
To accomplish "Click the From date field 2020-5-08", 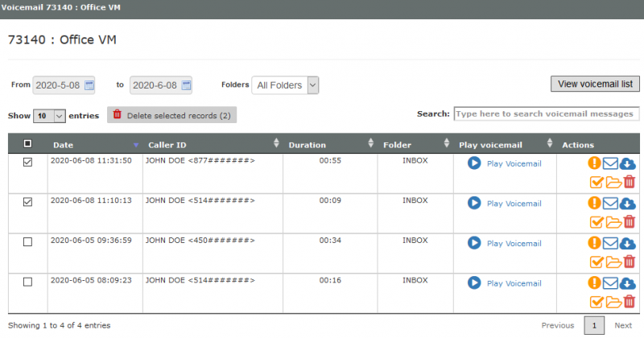I will [x=64, y=85].
